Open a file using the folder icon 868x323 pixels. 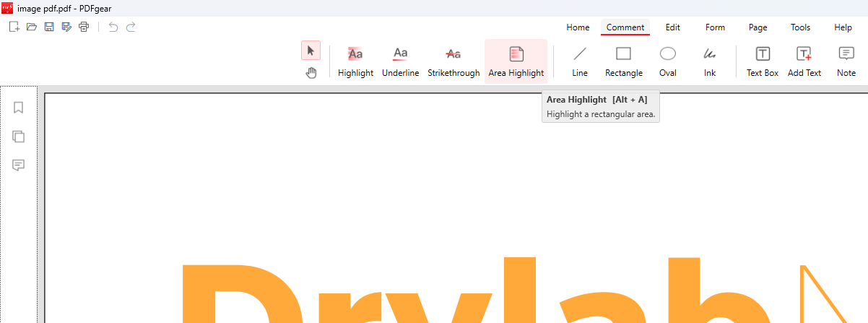(x=31, y=27)
